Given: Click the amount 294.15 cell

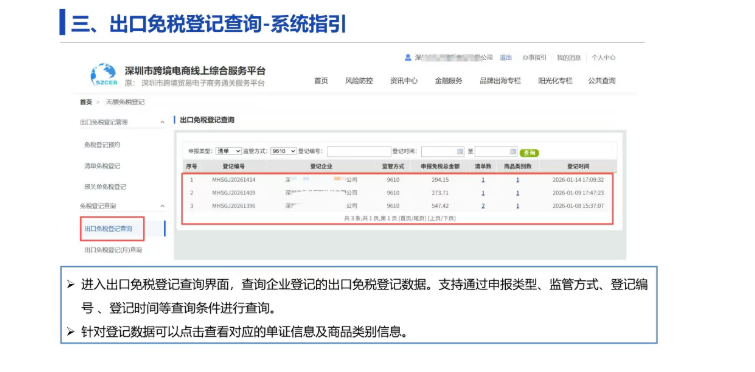Looking at the screenshot, I should [440, 180].
